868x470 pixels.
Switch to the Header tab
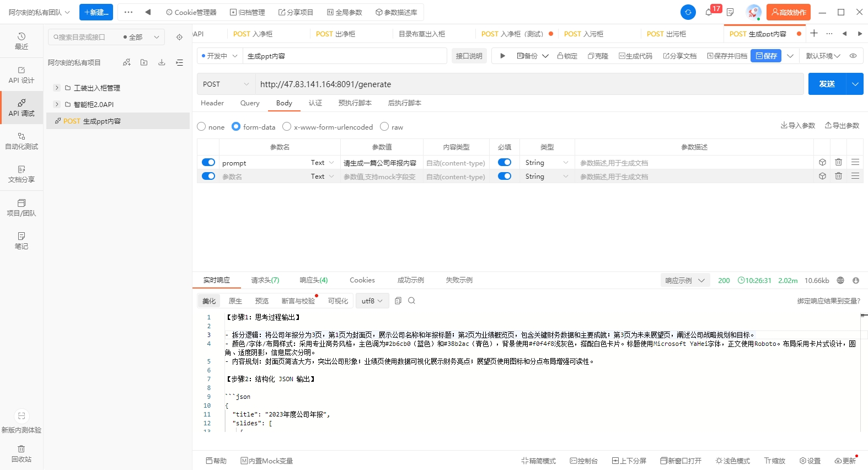pos(212,103)
